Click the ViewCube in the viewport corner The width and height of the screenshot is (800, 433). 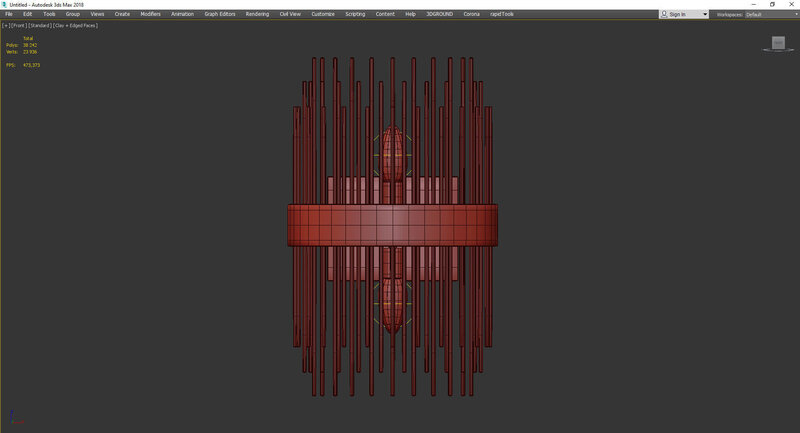point(778,43)
